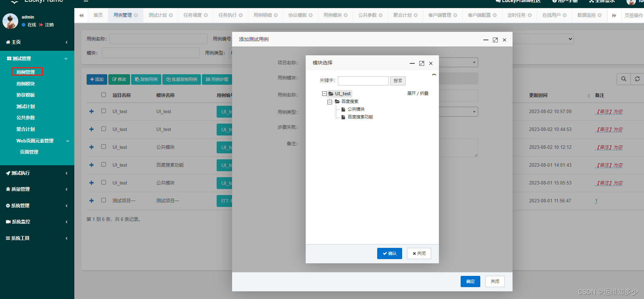The width and height of the screenshot is (644, 299).
Task: Click the admin user avatar in the sidebar
Action: (11, 21)
